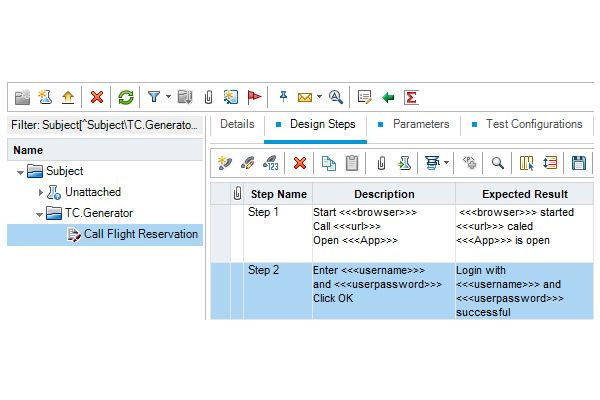
Task: Switch to the Details tab
Action: pyautogui.click(x=237, y=125)
